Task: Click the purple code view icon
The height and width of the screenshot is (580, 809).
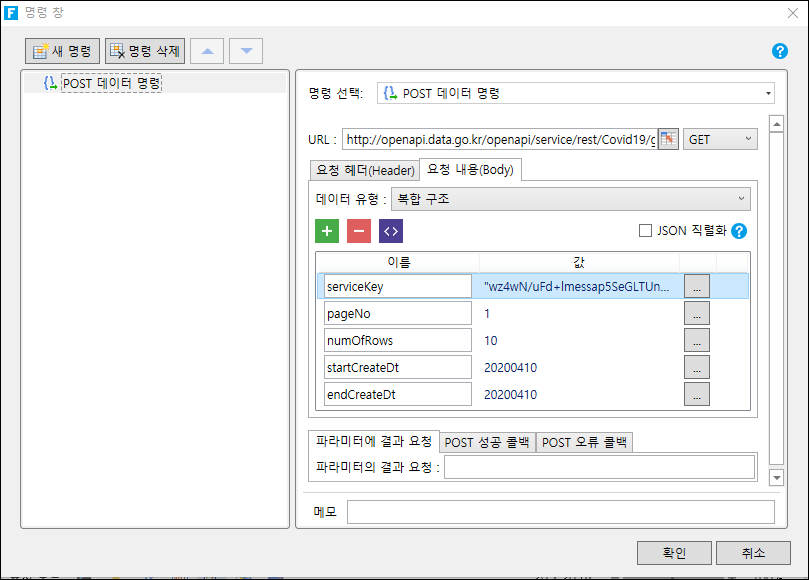Action: pyautogui.click(x=391, y=231)
